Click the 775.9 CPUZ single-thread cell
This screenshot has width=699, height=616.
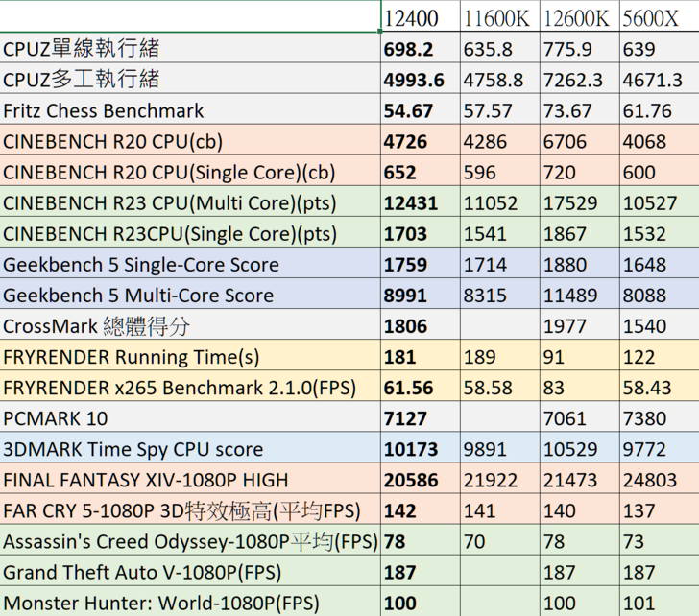tap(580, 47)
